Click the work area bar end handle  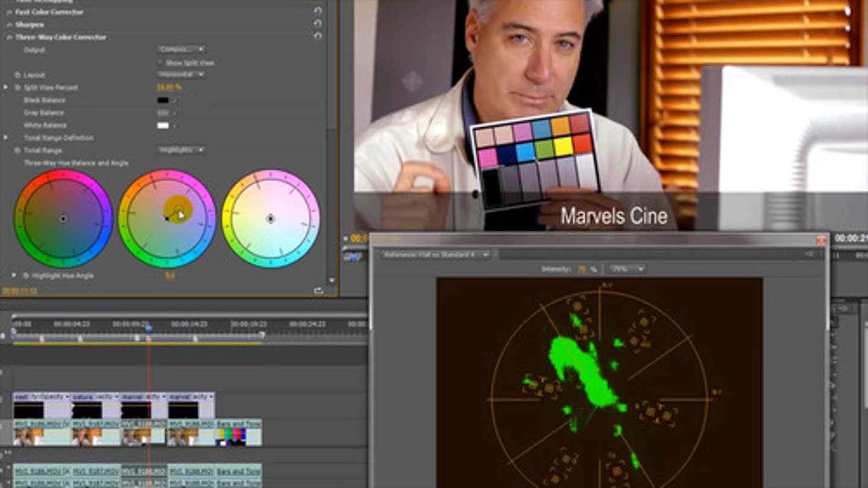point(262,335)
